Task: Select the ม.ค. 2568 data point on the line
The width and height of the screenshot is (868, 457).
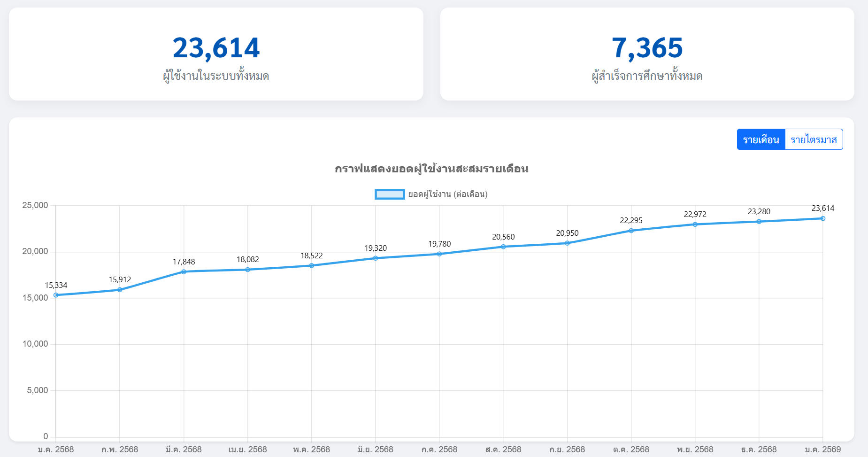Action: click(x=56, y=295)
